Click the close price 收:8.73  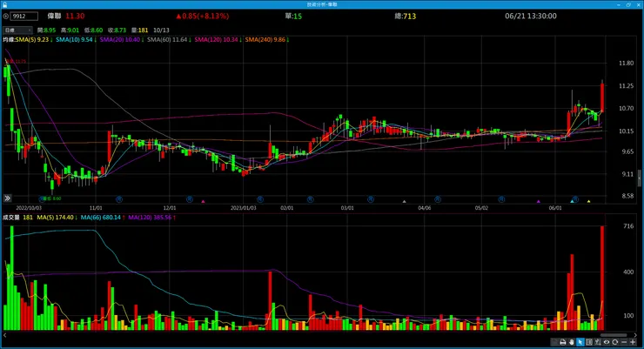pyautogui.click(x=117, y=30)
